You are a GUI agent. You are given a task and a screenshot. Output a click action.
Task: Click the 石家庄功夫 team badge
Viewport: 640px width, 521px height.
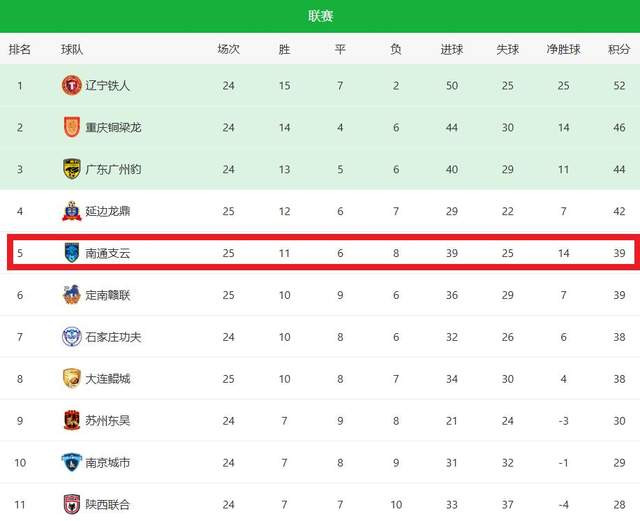click(x=71, y=337)
